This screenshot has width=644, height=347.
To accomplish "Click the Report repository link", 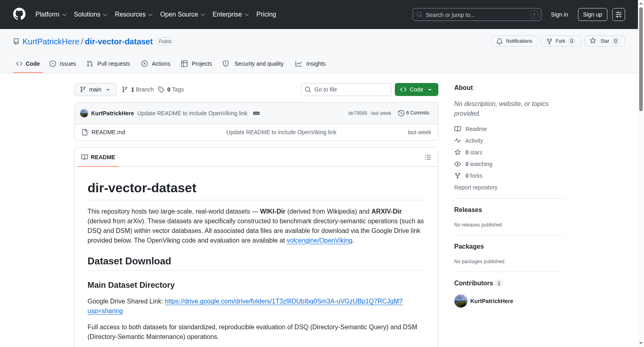I will (476, 187).
